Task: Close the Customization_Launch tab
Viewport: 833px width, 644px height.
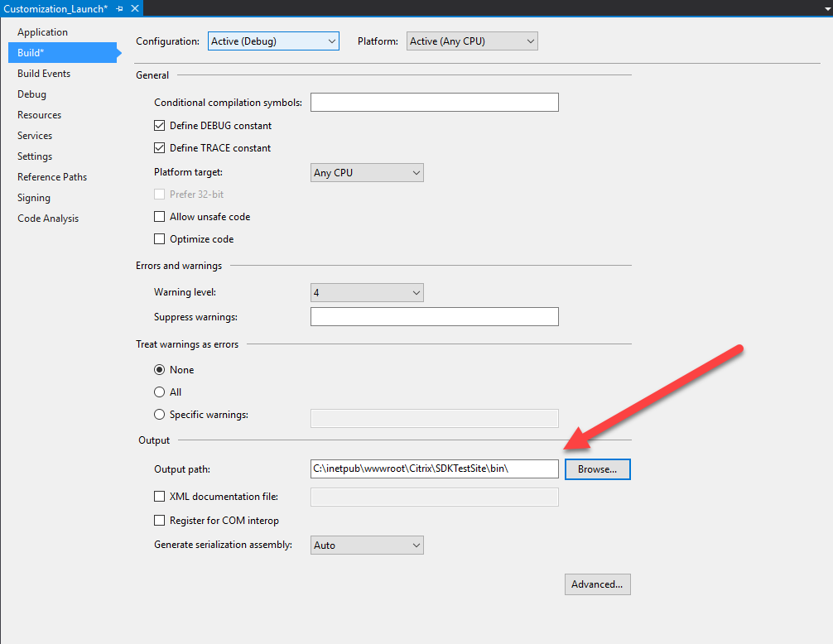Action: pos(134,8)
